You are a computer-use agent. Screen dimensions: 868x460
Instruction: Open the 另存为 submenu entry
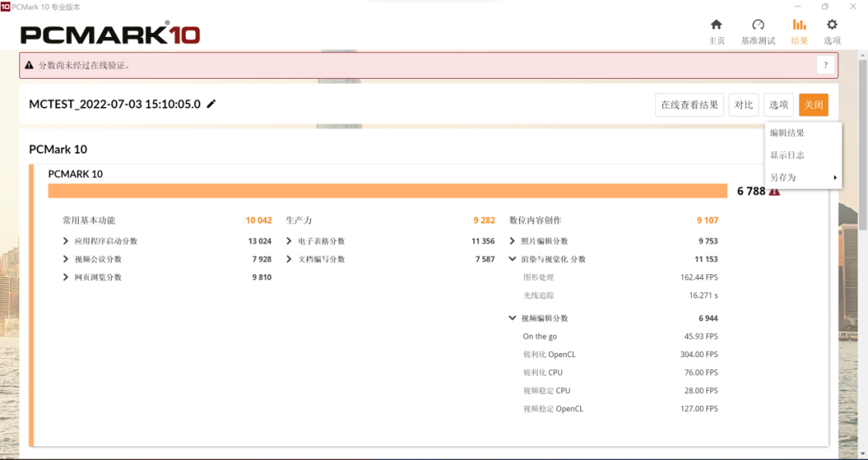[x=803, y=178]
